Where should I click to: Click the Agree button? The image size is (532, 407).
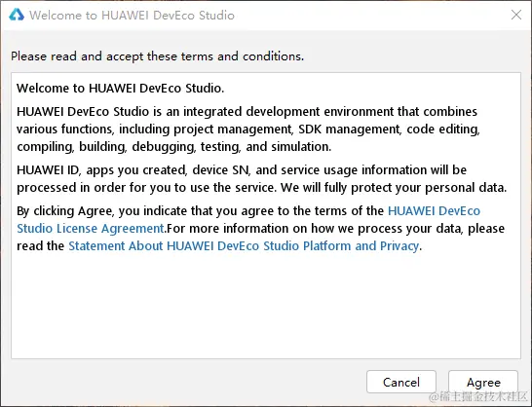[x=483, y=383]
